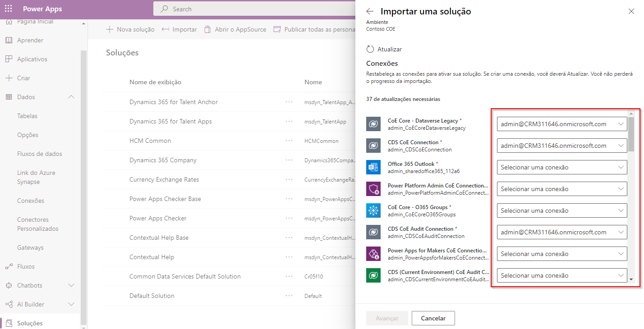Go to Conexões in the sidebar
The height and width of the screenshot is (329, 644).
[x=31, y=201]
